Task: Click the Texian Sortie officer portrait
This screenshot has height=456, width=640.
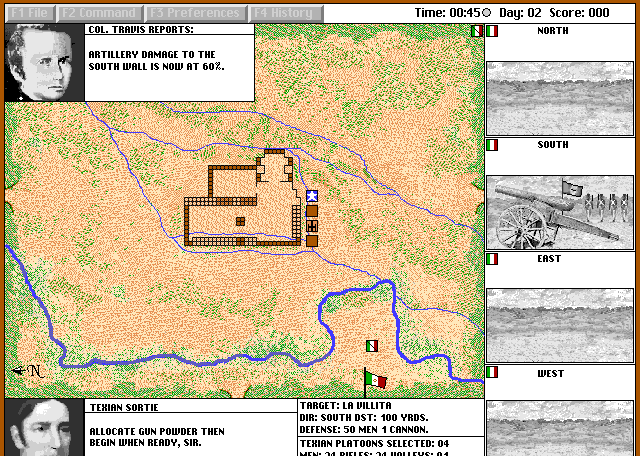Action: (44, 428)
